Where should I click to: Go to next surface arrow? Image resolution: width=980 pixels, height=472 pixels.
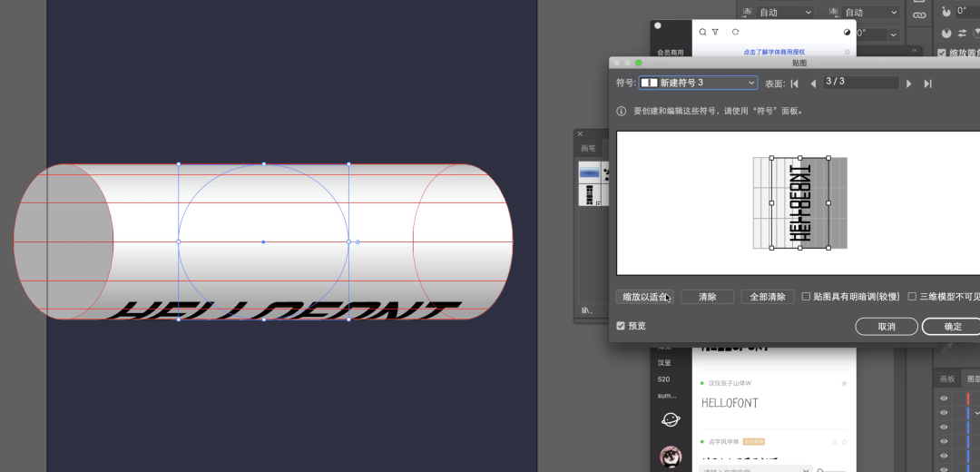(909, 84)
